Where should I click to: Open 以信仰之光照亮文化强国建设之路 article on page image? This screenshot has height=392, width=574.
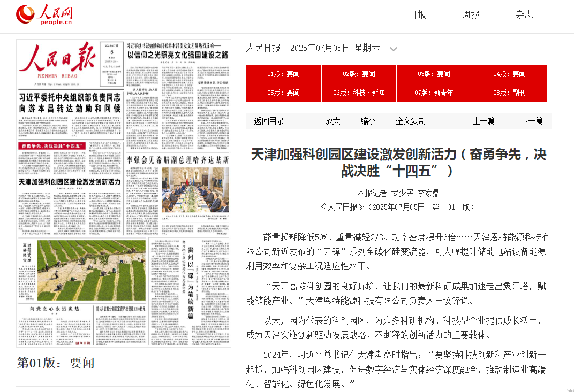[x=178, y=55]
